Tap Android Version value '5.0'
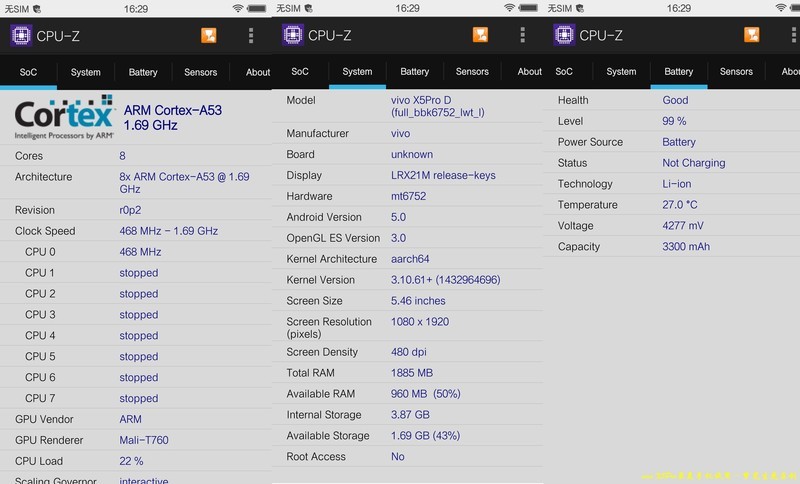The width and height of the screenshot is (800, 484). 398,217
